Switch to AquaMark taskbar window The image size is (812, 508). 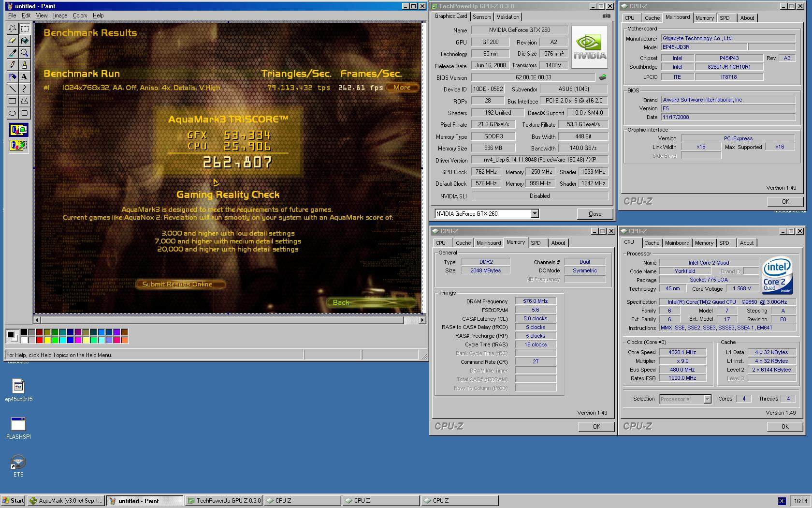coord(66,501)
